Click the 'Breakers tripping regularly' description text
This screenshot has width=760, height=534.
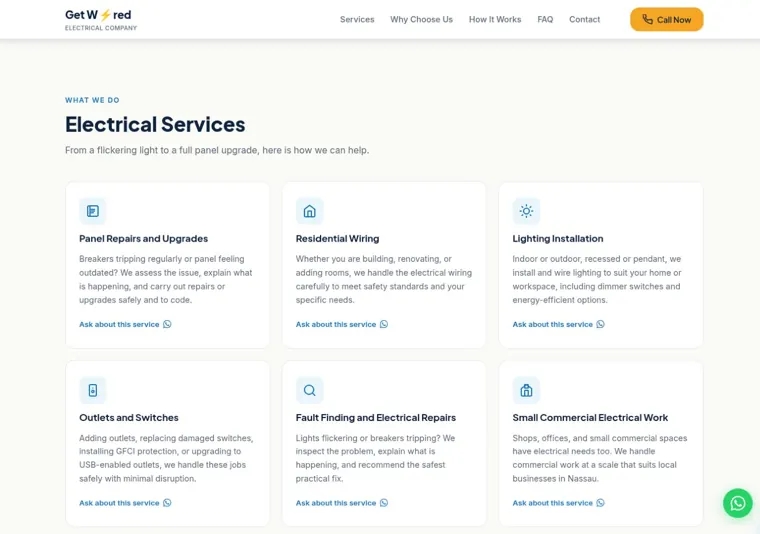(166, 280)
